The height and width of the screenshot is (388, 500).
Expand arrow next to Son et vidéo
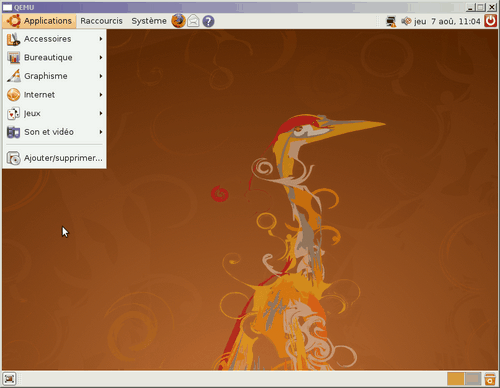point(100,132)
